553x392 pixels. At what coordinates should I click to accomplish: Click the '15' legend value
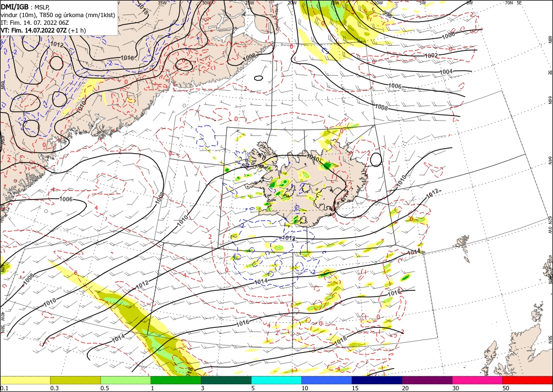pyautogui.click(x=355, y=388)
